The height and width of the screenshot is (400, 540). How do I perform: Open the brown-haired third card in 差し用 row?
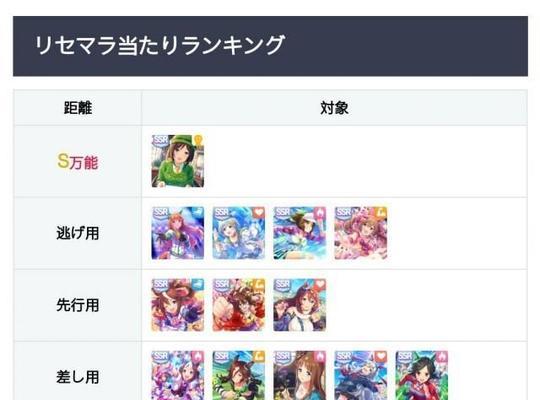300,375
